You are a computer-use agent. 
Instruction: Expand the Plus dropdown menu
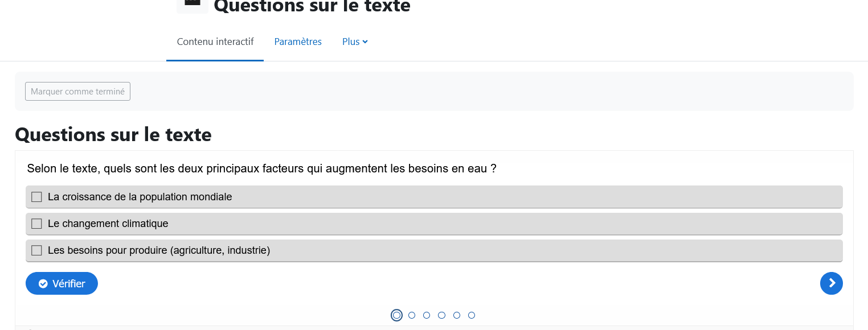pos(355,42)
